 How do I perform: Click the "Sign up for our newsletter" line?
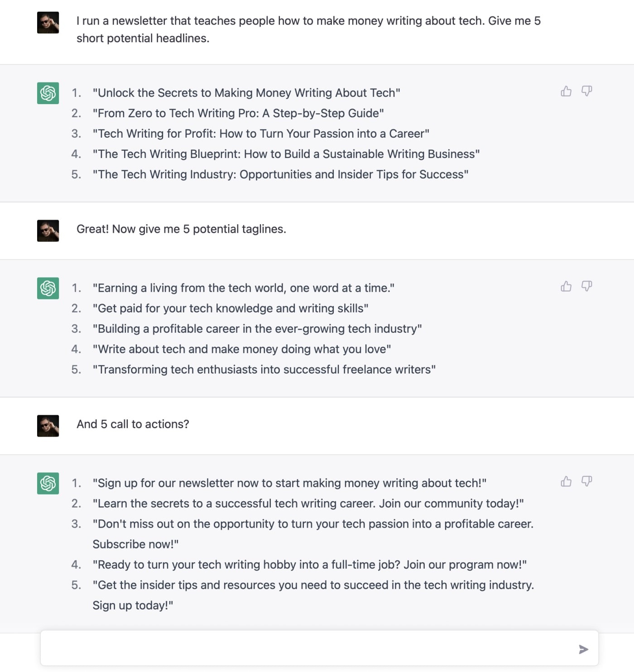tap(289, 483)
